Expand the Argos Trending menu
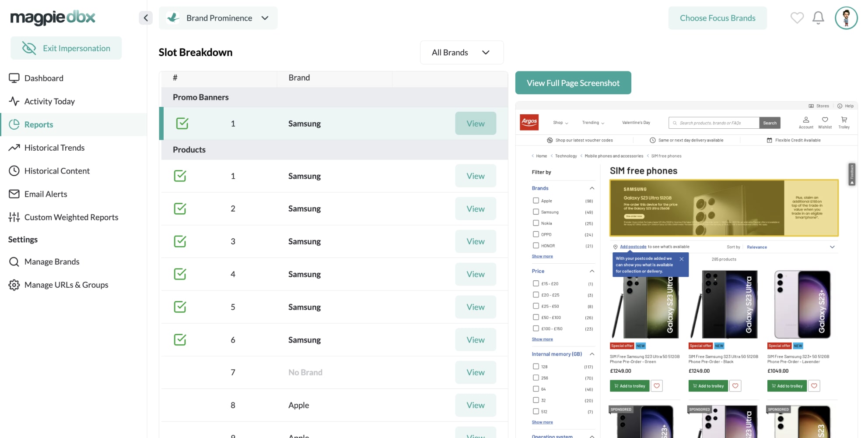This screenshot has height=438, width=868. (x=593, y=123)
